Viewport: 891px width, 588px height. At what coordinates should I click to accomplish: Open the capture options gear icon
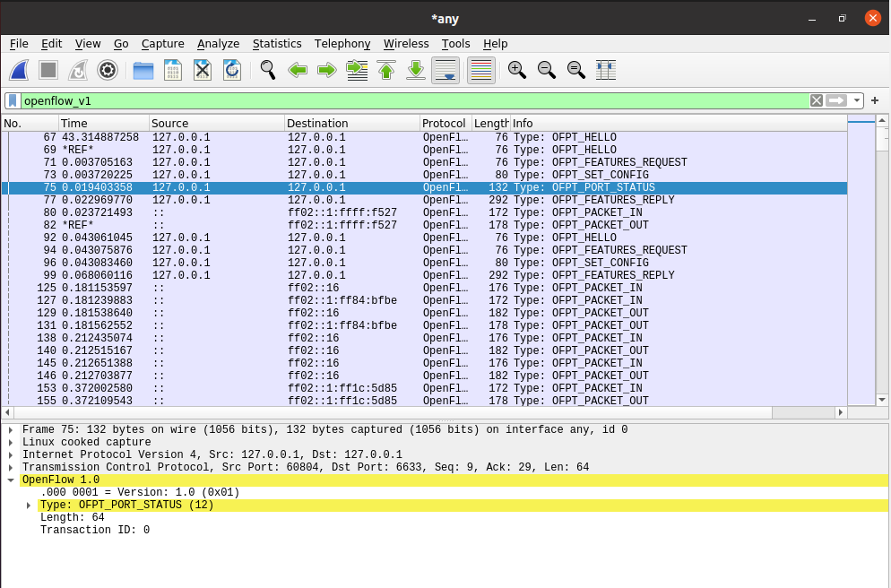click(108, 70)
